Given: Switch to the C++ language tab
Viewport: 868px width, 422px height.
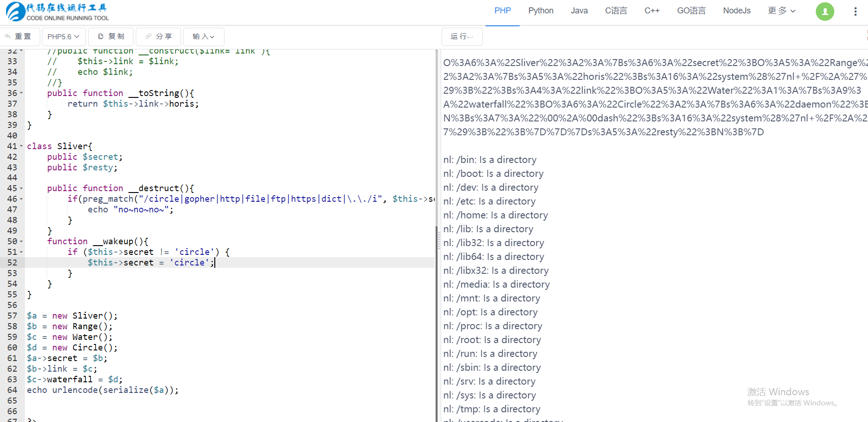Looking at the screenshot, I should (x=652, y=11).
